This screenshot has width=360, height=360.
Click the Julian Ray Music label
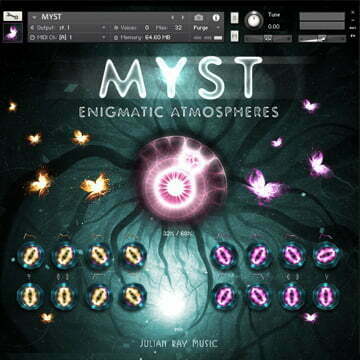pyautogui.click(x=179, y=343)
